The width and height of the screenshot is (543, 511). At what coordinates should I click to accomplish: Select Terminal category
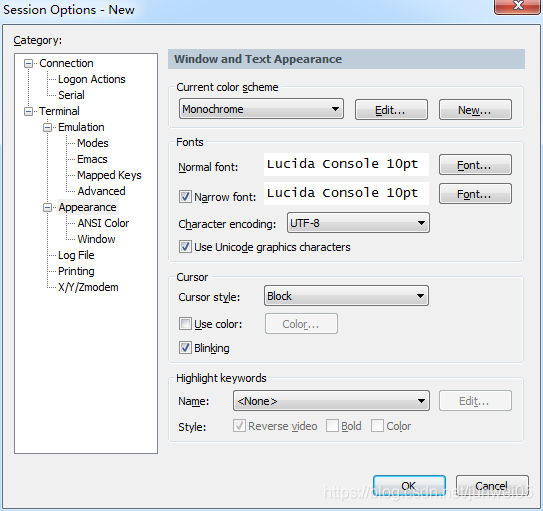(59, 111)
